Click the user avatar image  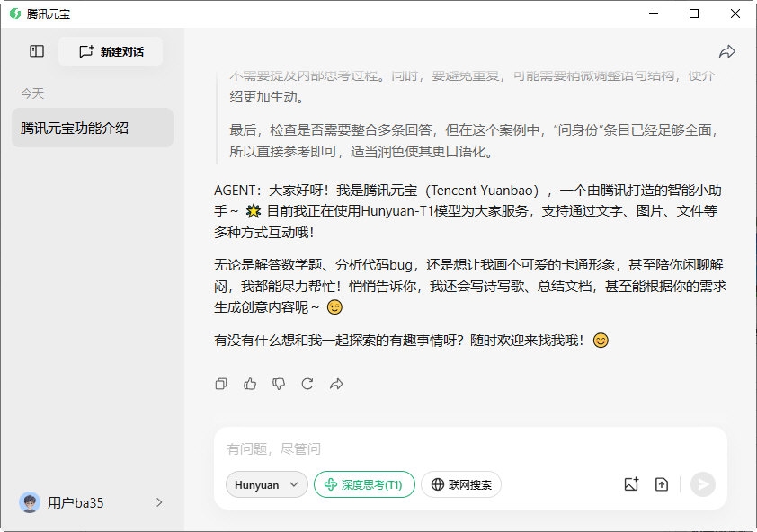[30, 502]
